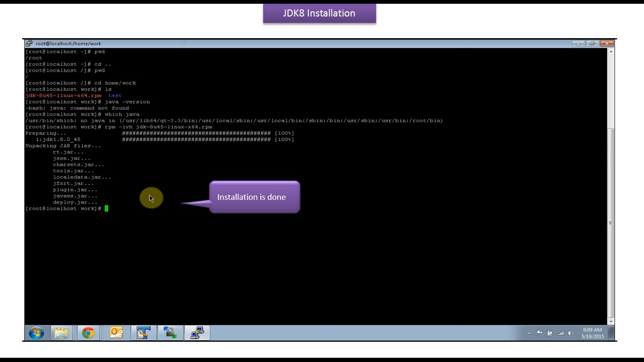Click the 'plugin.jar...' line
Image resolution: width=644 pixels, height=362 pixels.
(75, 190)
